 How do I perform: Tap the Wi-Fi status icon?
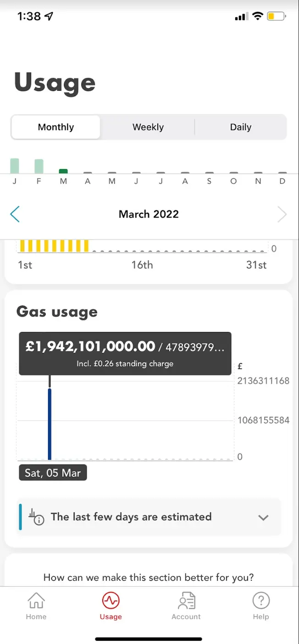pos(258,16)
